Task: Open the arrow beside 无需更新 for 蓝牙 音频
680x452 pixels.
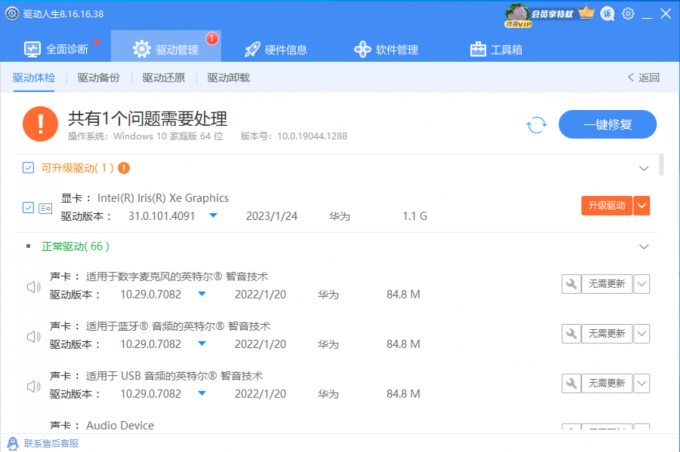Action: [642, 334]
